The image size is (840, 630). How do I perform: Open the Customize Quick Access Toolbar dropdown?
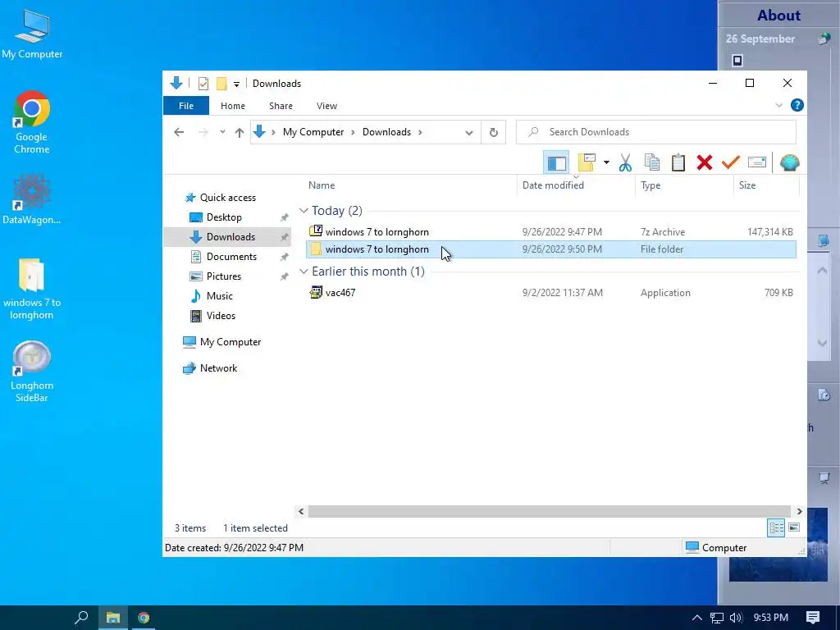[x=236, y=84]
